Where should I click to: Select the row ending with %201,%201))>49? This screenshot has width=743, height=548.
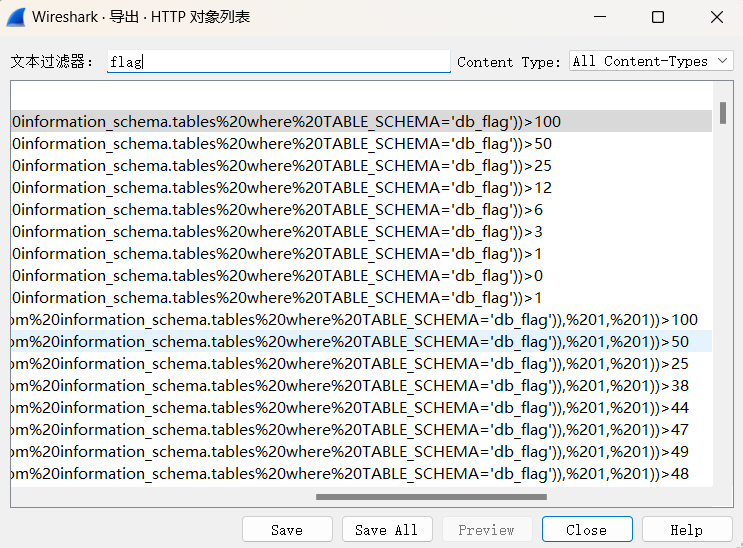tap(361, 452)
